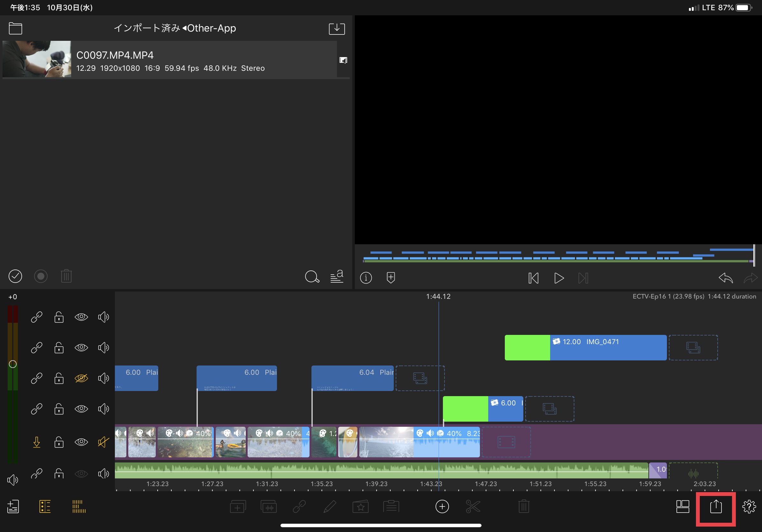Tap the clip info icon under the preview

[366, 277]
